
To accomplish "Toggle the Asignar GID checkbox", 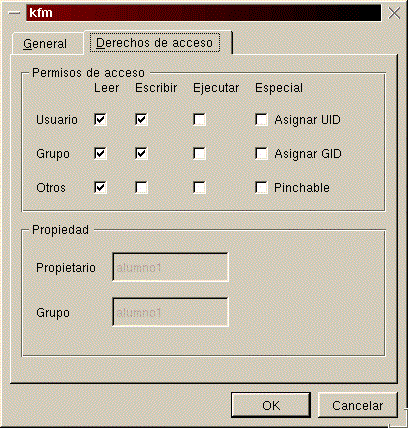I will [x=261, y=153].
